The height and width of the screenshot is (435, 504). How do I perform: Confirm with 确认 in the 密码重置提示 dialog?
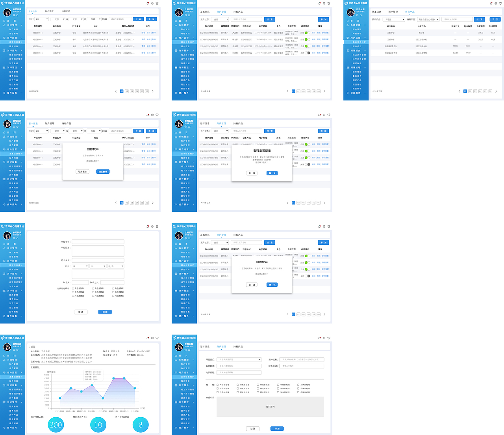(x=272, y=173)
